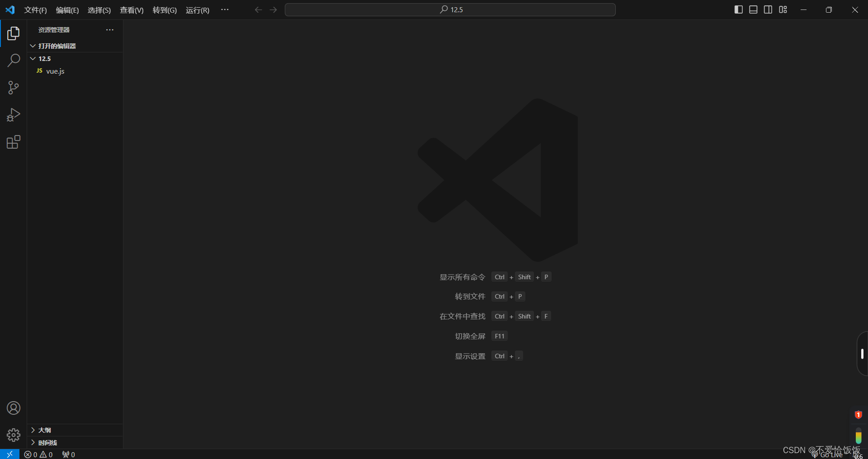Open the Manage gear icon

pyautogui.click(x=14, y=435)
